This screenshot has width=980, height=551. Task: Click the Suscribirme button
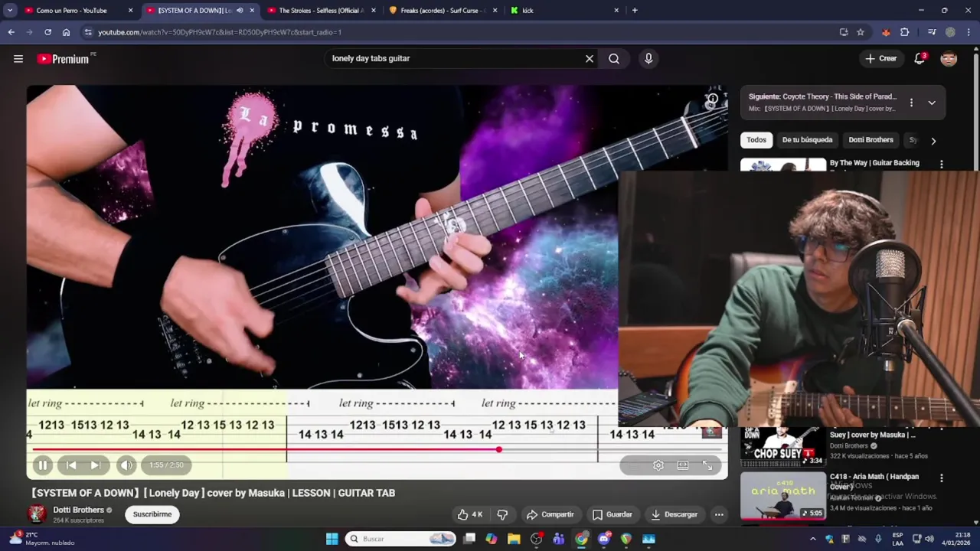tap(152, 514)
